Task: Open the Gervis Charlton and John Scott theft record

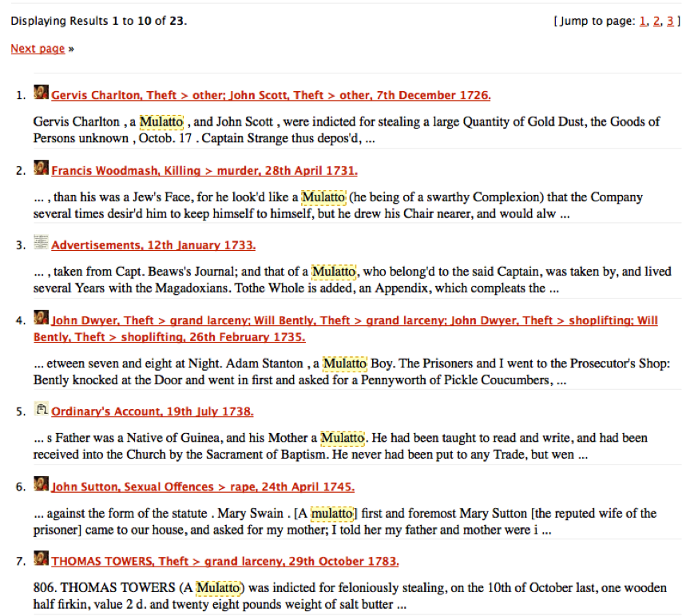Action: (270, 94)
